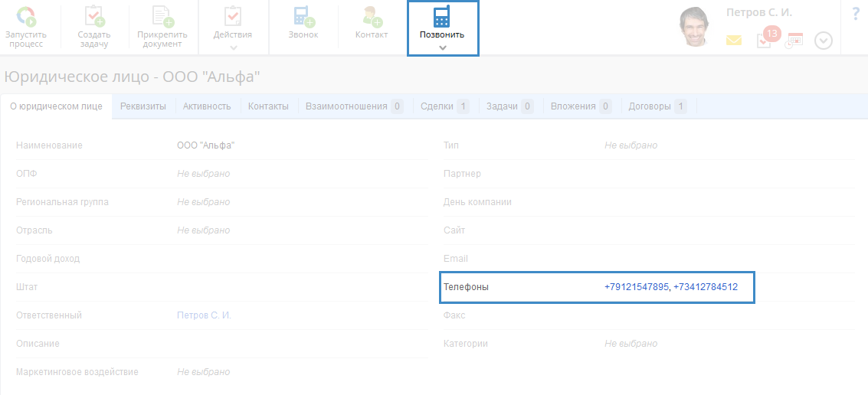Create a task with Создать задачу
Image resolution: width=868 pixels, height=395 pixels.
pos(94,18)
